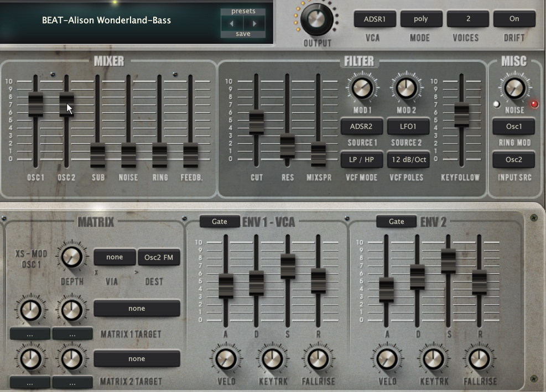The image size is (546, 392).
Task: Click the OUTPUT volume knob
Action: point(318,19)
